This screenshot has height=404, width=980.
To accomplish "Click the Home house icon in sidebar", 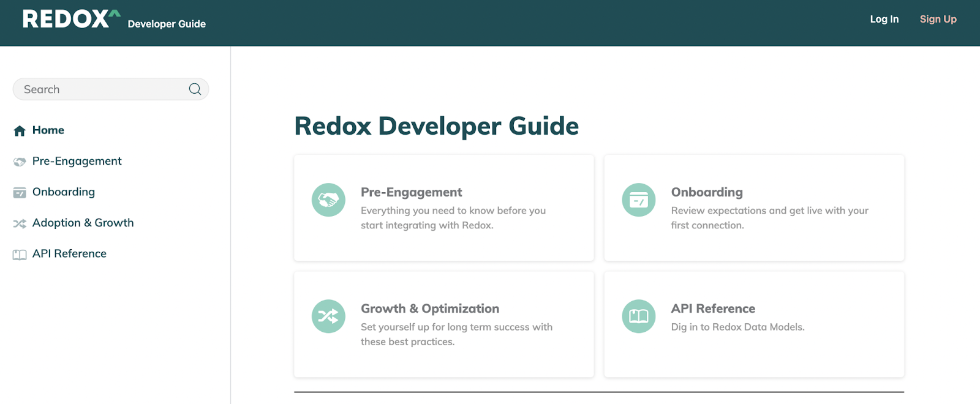I will pyautogui.click(x=20, y=130).
